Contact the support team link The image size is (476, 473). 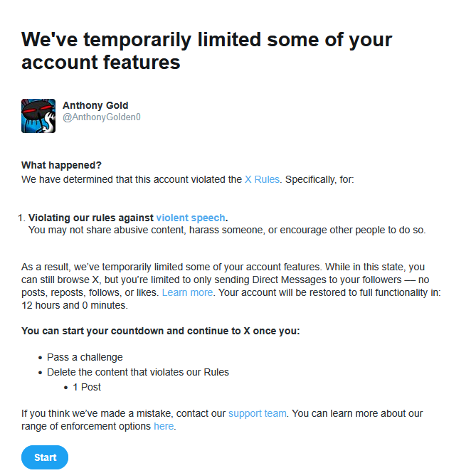tap(258, 413)
